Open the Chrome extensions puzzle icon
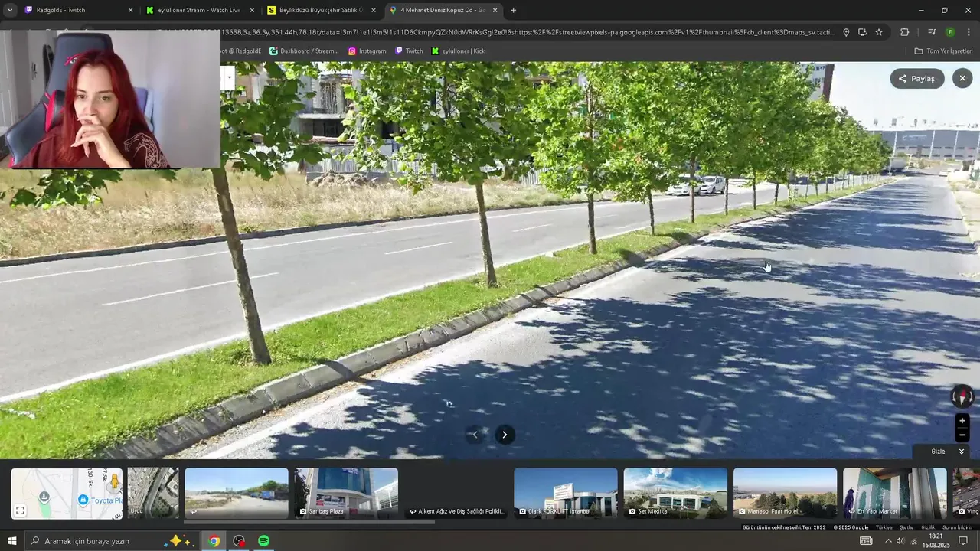Viewport: 980px width, 551px height. (x=905, y=32)
